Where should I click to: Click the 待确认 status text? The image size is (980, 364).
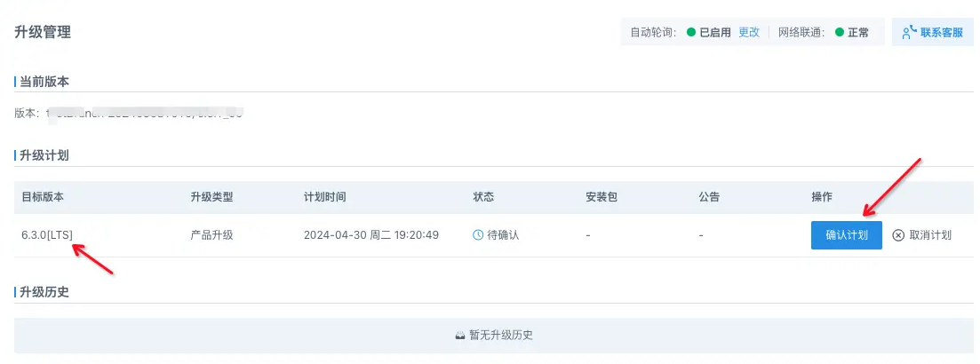pos(503,235)
